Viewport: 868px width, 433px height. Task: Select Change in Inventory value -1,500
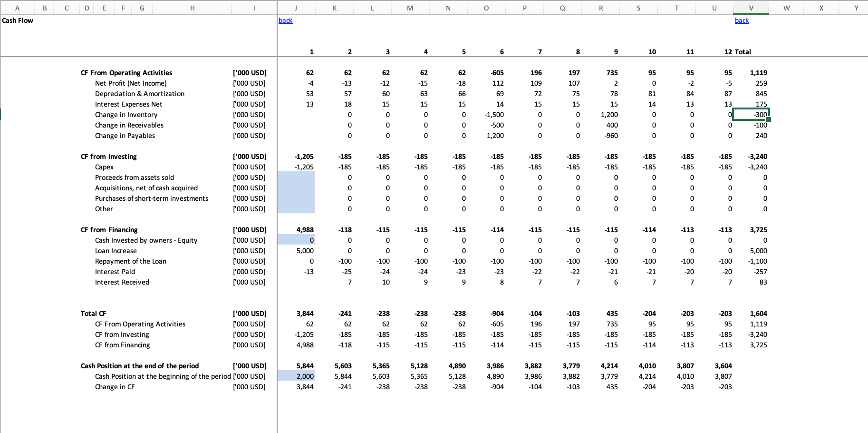coord(494,115)
